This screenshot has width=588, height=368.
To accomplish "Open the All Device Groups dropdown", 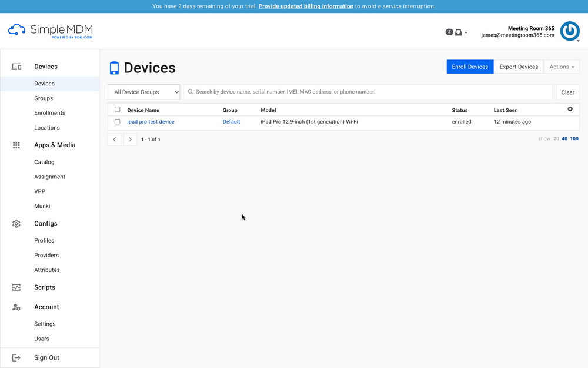I will [x=143, y=92].
